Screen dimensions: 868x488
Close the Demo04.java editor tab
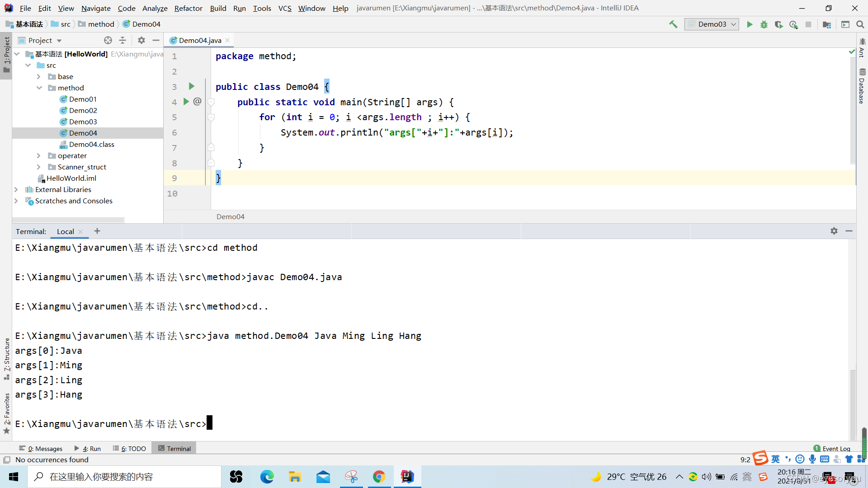click(x=227, y=40)
